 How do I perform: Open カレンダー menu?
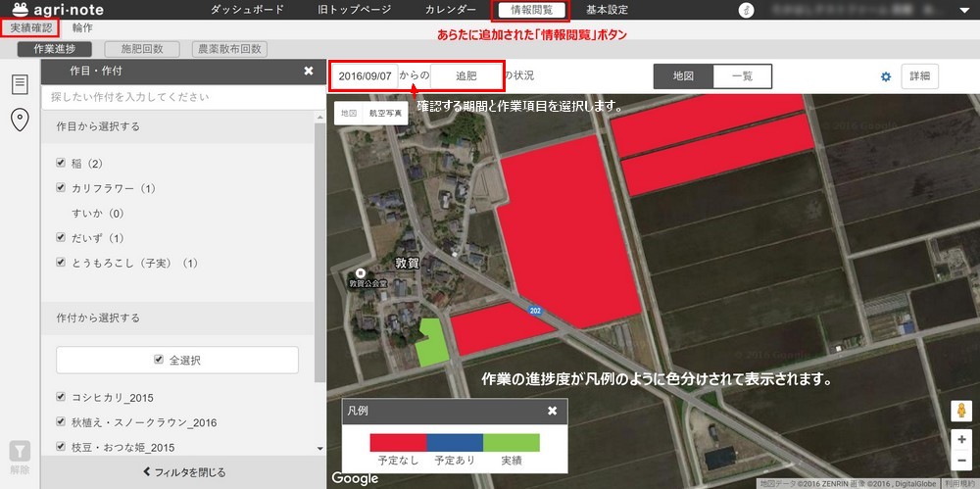click(x=450, y=10)
